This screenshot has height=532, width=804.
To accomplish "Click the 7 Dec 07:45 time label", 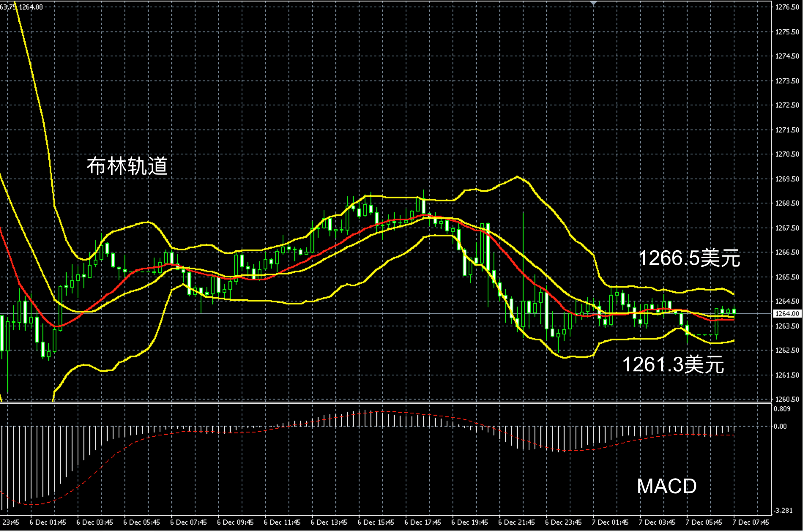I will click(x=751, y=522).
